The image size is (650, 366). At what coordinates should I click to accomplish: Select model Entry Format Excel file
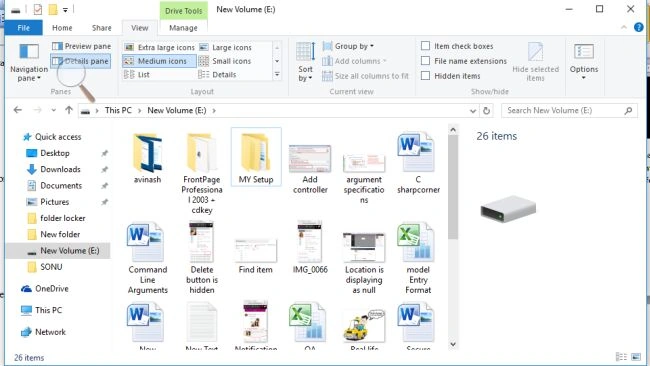coord(418,258)
